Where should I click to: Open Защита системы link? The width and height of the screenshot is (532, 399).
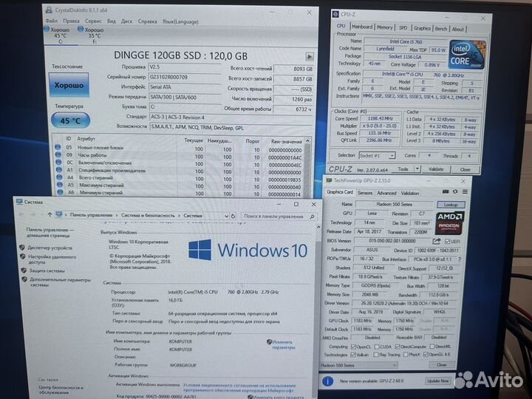[x=47, y=270]
